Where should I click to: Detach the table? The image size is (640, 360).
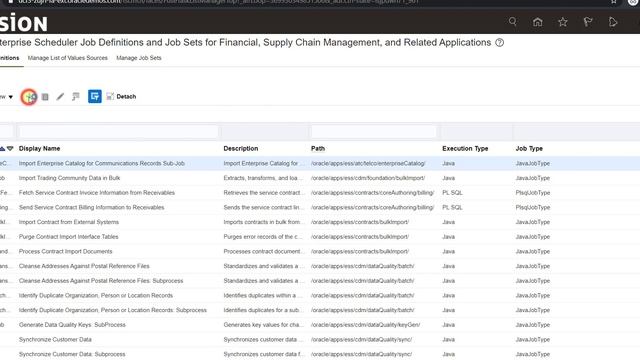[x=121, y=96]
